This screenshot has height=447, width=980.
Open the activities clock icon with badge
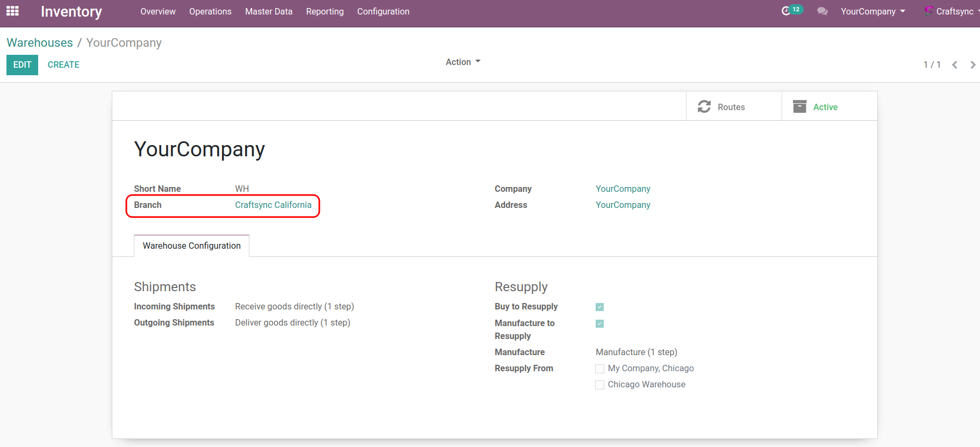786,11
